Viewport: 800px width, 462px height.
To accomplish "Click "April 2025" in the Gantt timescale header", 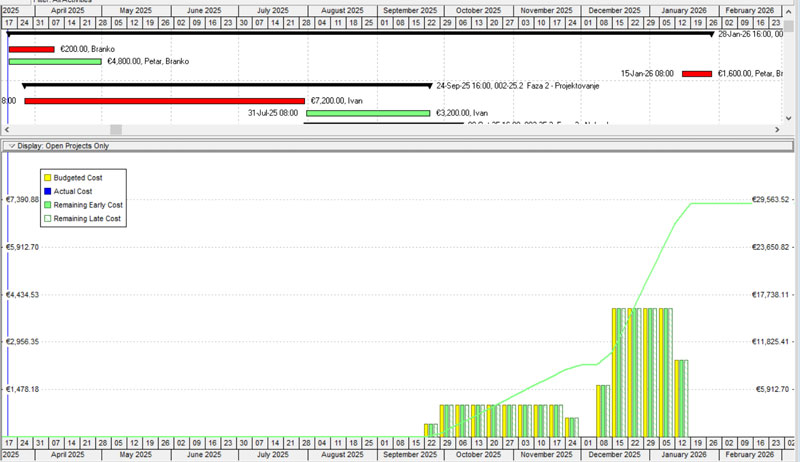I will 67,10.
